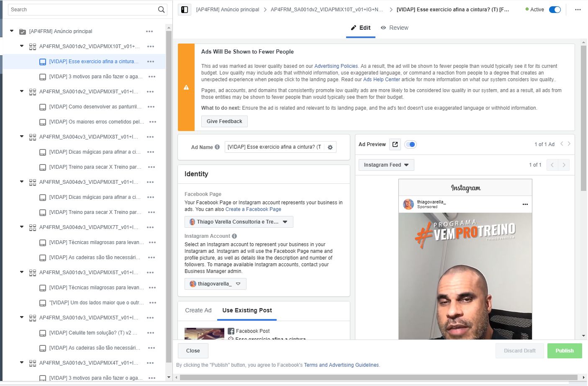Go to next ad beside '1 of 1 Ad'
This screenshot has height=386, width=588.
point(569,144)
